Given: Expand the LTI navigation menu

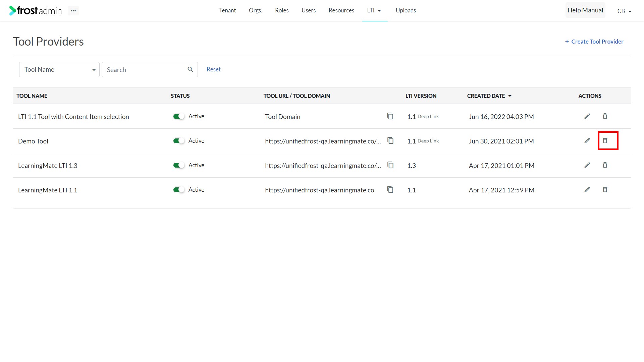Looking at the screenshot, I should pyautogui.click(x=374, y=10).
